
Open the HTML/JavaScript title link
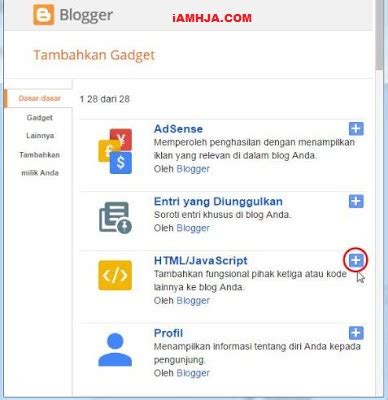pos(201,260)
